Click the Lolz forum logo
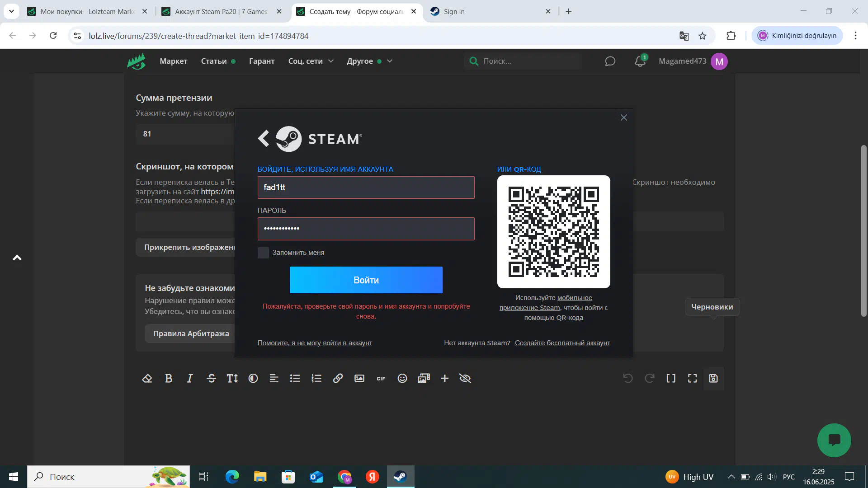This screenshot has width=868, height=488. pyautogui.click(x=136, y=61)
